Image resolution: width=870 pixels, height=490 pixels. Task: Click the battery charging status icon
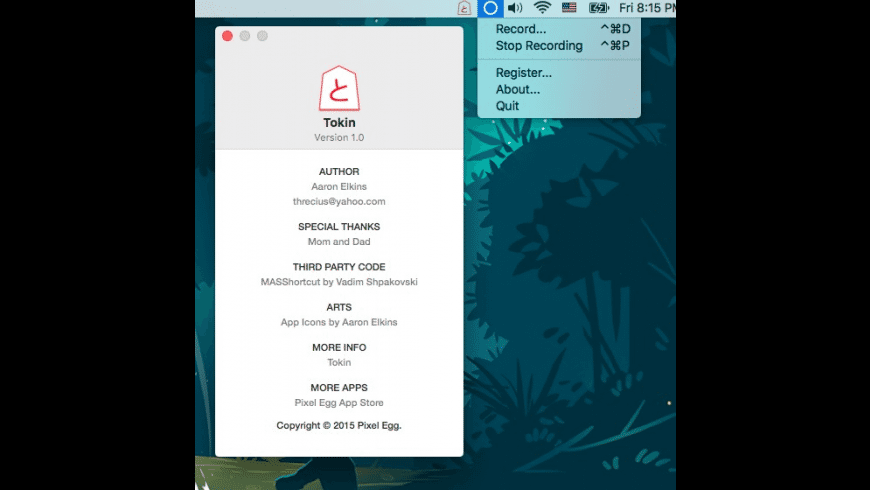599,8
